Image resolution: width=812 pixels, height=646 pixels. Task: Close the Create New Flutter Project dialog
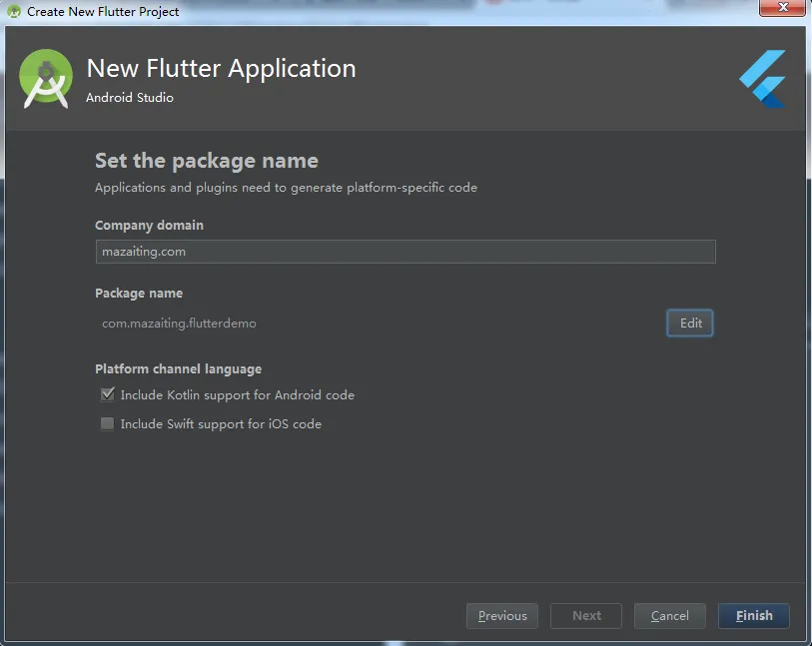pyautogui.click(x=782, y=8)
